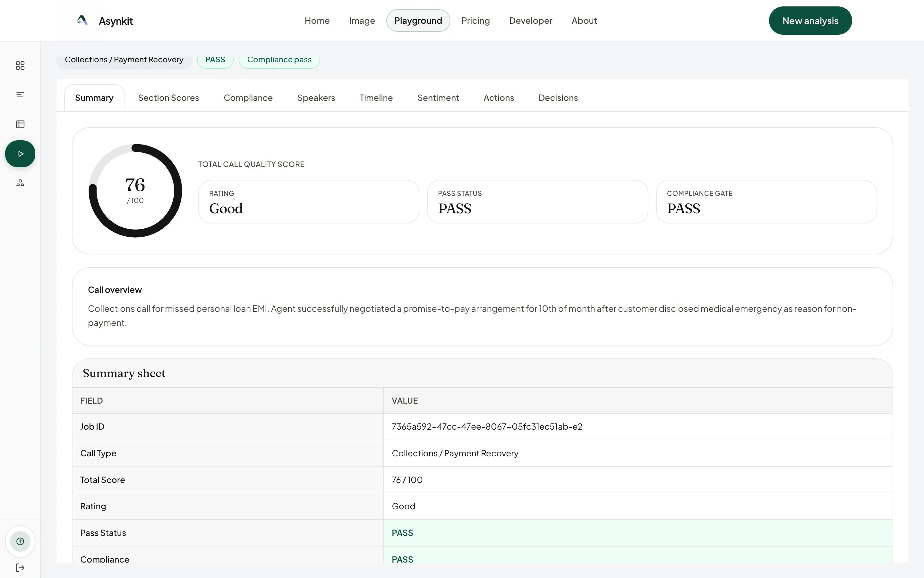
Task: Click the VALUE column header
Action: pyautogui.click(x=405, y=401)
